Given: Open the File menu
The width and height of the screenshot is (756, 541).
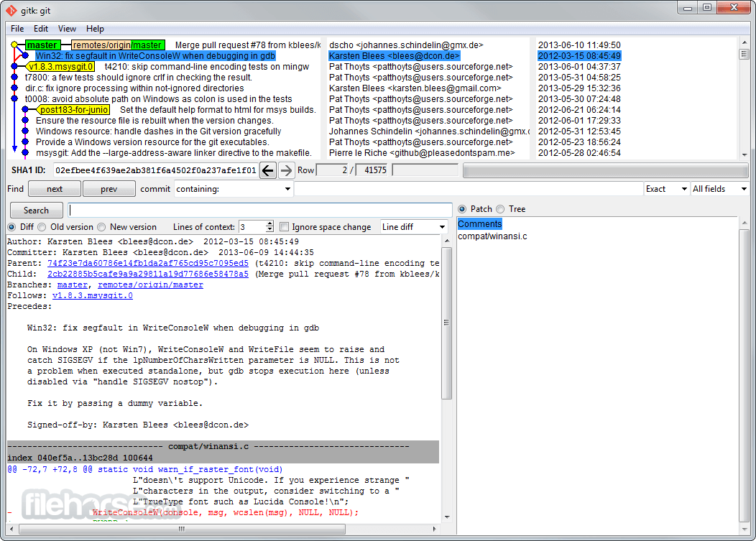Looking at the screenshot, I should (x=17, y=29).
